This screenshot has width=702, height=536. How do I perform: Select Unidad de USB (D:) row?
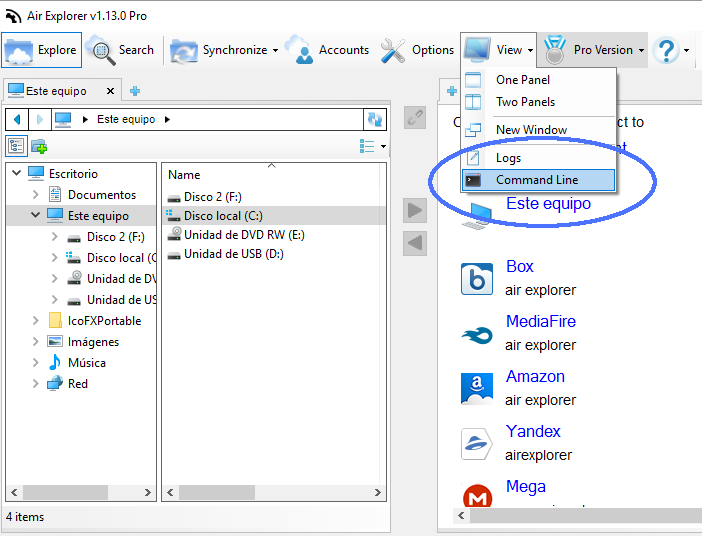[x=273, y=254]
